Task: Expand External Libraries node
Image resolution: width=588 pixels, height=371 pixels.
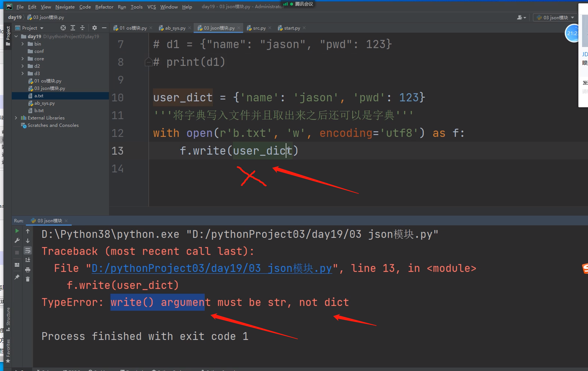Action: pos(16,118)
